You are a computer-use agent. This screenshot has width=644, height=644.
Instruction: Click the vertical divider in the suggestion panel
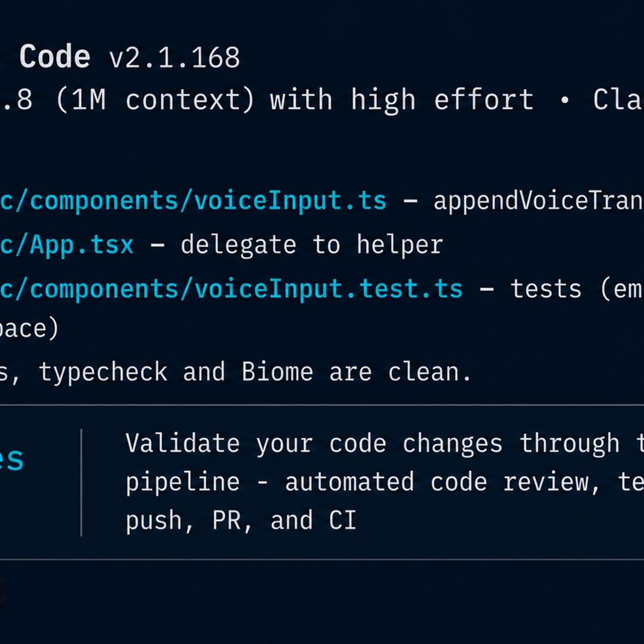(81, 483)
